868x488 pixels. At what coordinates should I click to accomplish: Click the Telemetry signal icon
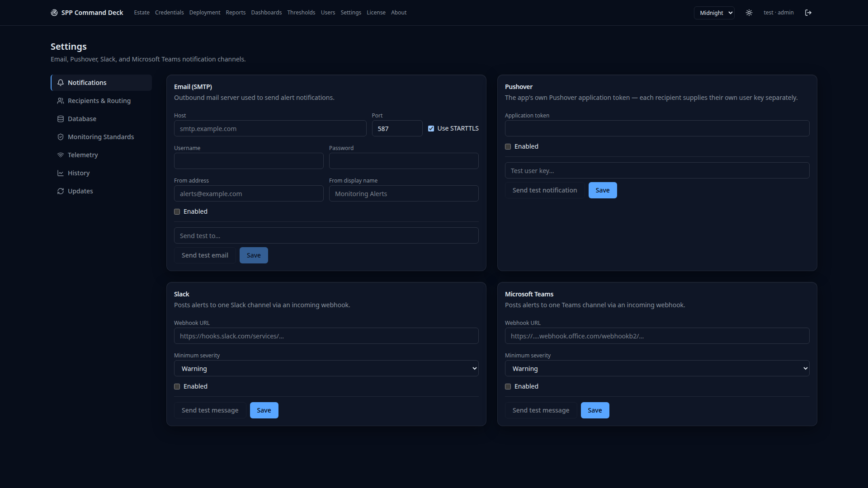tap(61, 155)
